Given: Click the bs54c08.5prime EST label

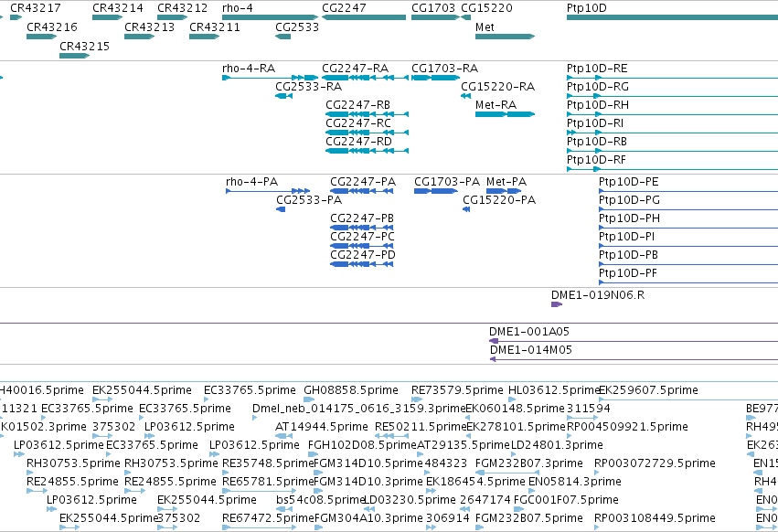Looking at the screenshot, I should tap(321, 500).
